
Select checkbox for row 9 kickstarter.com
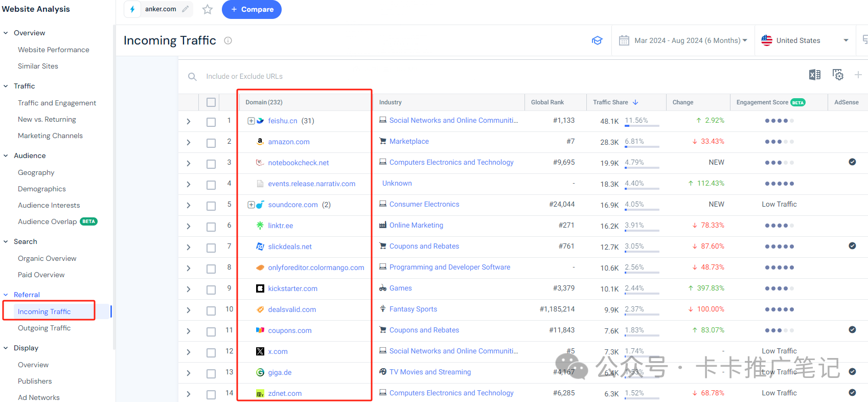(x=211, y=289)
